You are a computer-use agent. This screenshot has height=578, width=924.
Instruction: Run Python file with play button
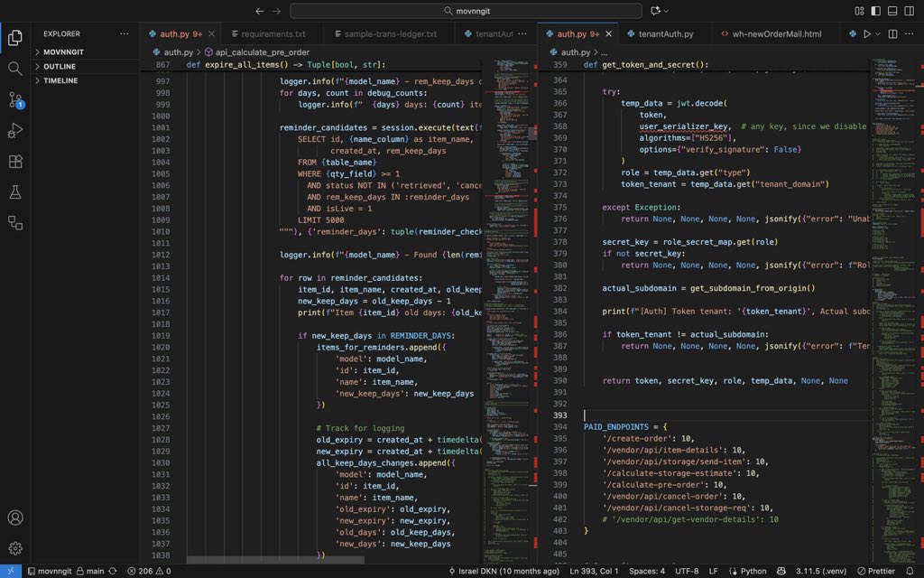pos(867,33)
